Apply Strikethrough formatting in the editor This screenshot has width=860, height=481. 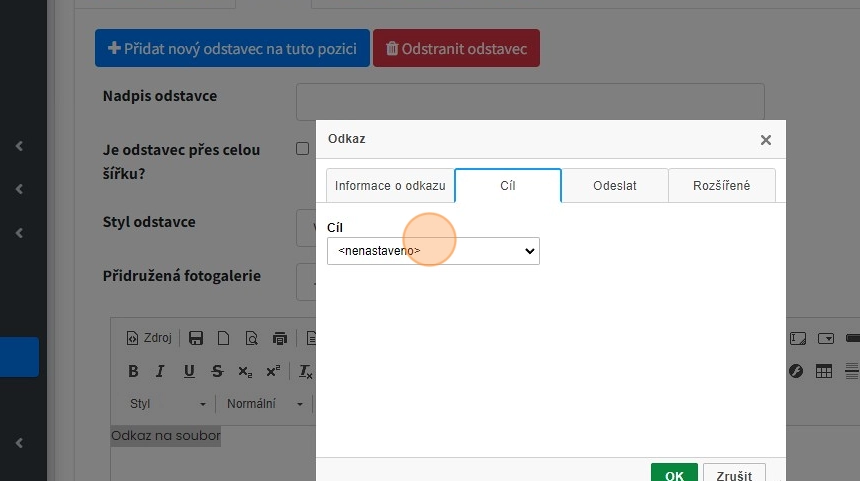tap(217, 371)
